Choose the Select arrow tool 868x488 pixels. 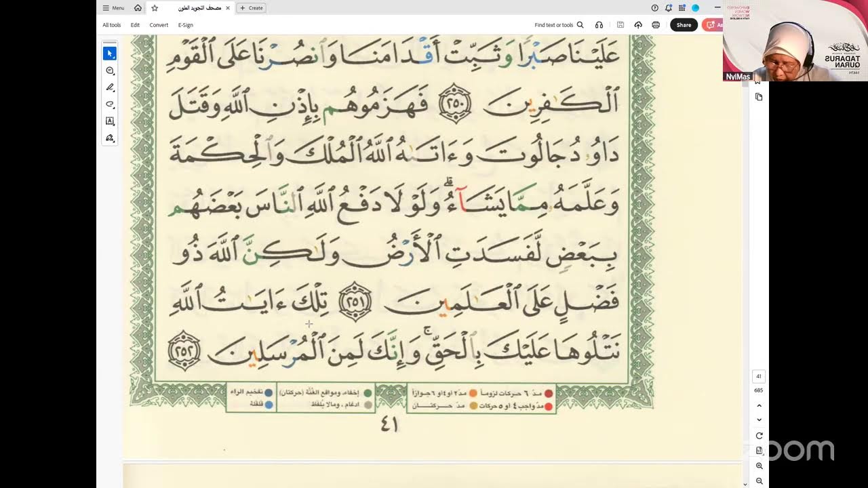pos(110,54)
